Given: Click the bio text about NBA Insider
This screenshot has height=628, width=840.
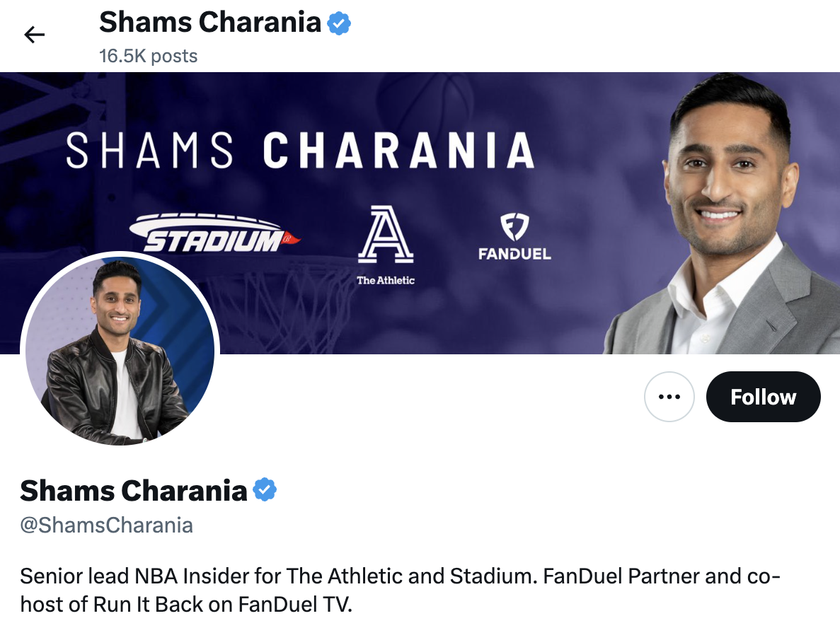Looking at the screenshot, I should [x=400, y=590].
